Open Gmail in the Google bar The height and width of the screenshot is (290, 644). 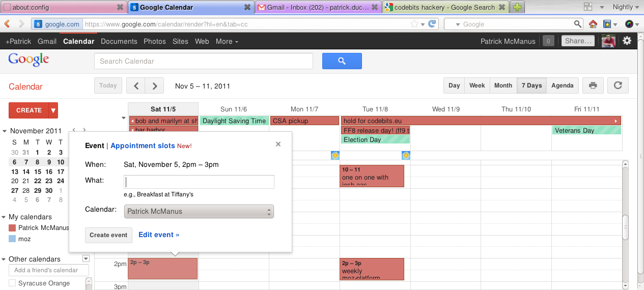pyautogui.click(x=47, y=41)
